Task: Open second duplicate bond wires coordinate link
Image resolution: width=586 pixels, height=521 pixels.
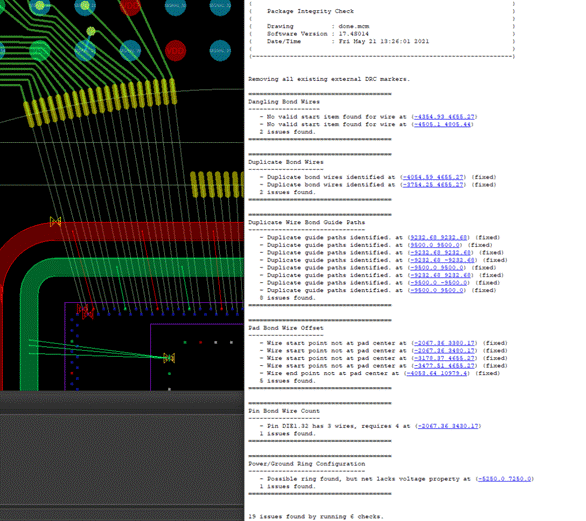Action: [x=433, y=185]
